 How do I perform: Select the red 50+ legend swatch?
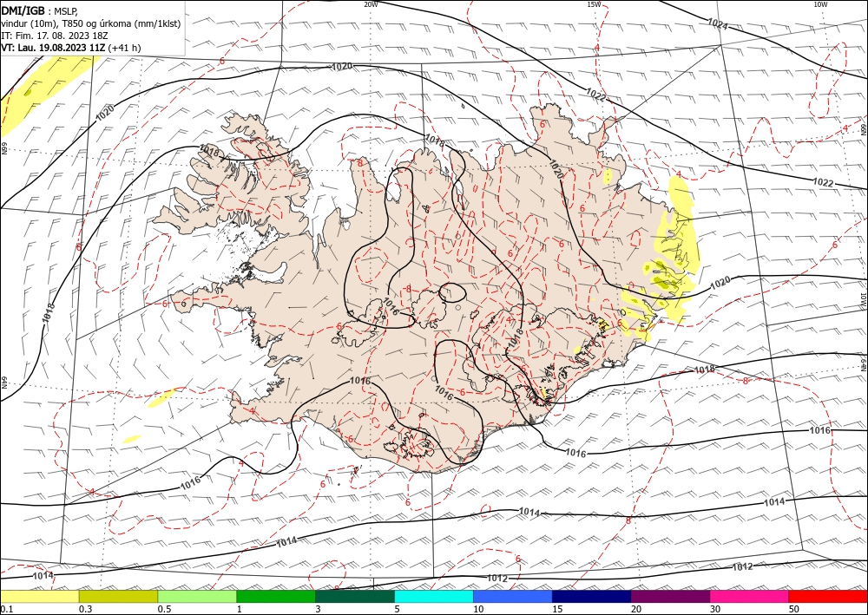click(828, 596)
